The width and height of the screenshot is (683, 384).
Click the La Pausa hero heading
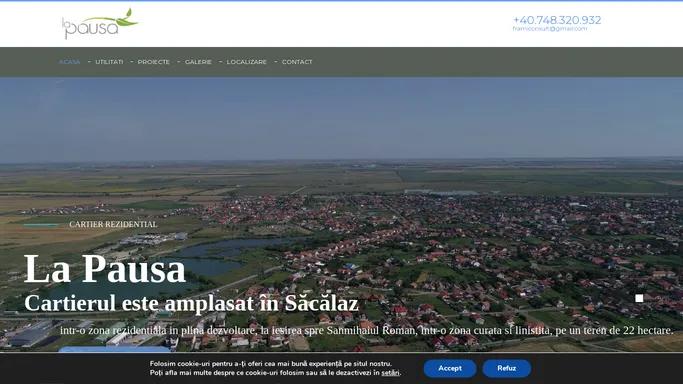coord(105,269)
